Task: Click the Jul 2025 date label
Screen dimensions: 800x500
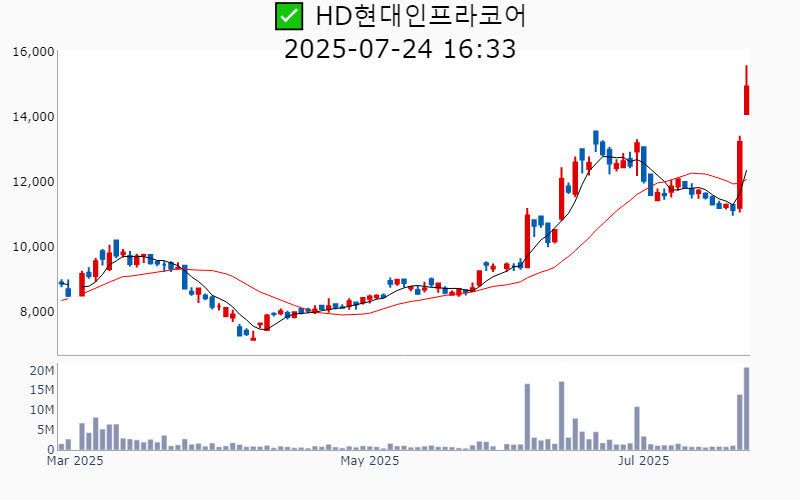Action: pyautogui.click(x=643, y=461)
